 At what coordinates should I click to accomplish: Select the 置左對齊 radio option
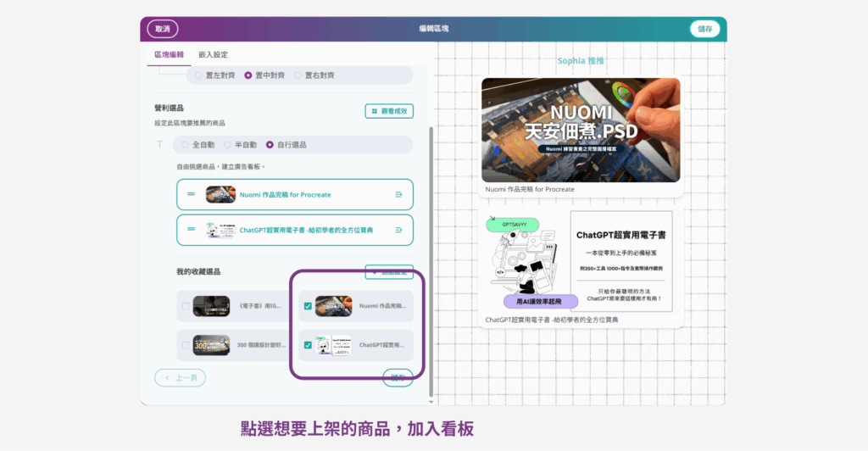198,75
